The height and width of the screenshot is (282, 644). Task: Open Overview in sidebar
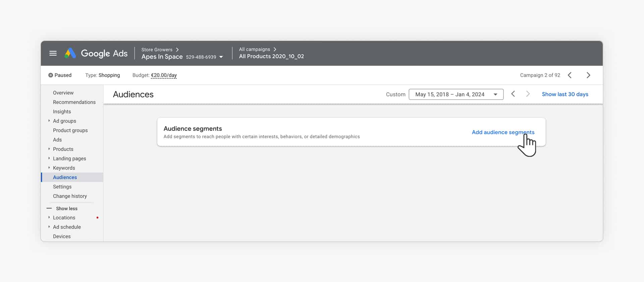click(63, 93)
